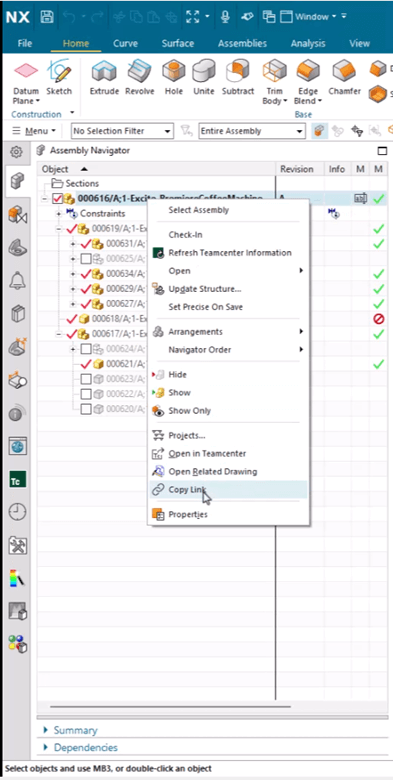Open the Menu dropdown button
Screen dimensions: 393x780
click(34, 131)
